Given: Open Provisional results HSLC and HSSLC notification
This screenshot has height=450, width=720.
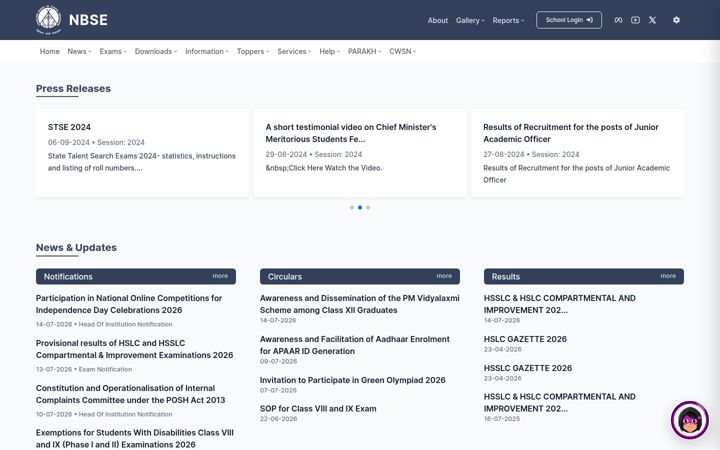Looking at the screenshot, I should 135,349.
